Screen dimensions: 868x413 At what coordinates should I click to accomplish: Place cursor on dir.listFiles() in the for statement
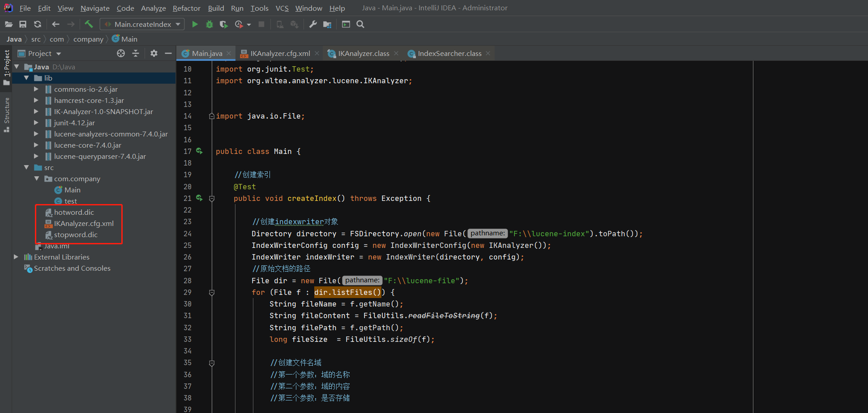[347, 292]
